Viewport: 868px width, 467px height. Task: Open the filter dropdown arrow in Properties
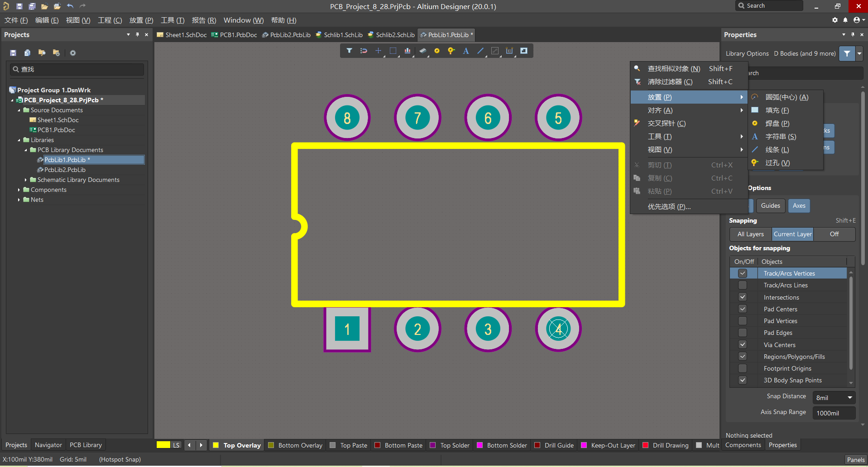click(859, 53)
